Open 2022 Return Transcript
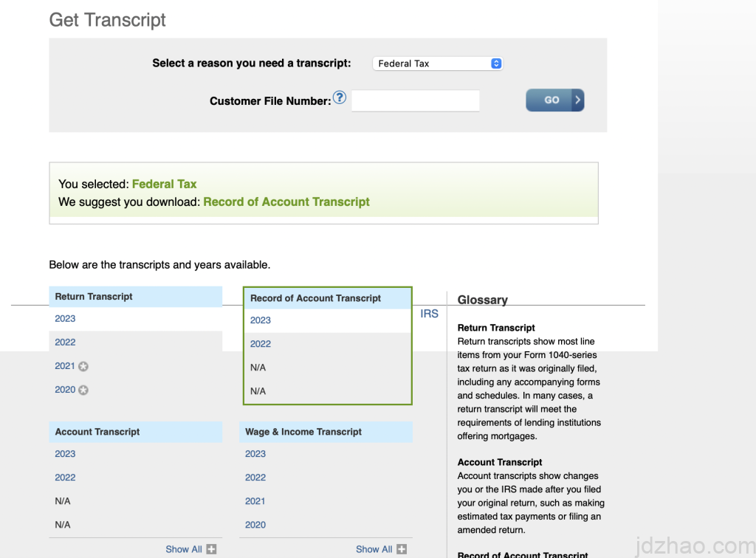This screenshot has height=558, width=756. point(65,342)
